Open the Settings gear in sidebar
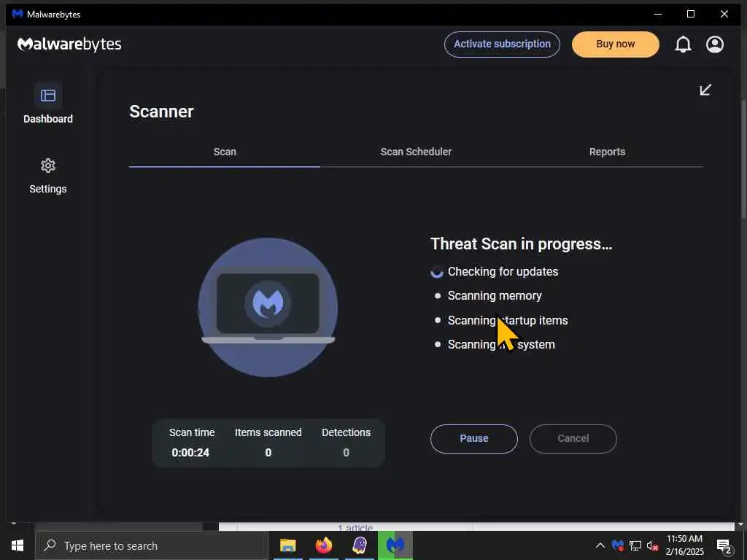747x560 pixels. point(48,166)
